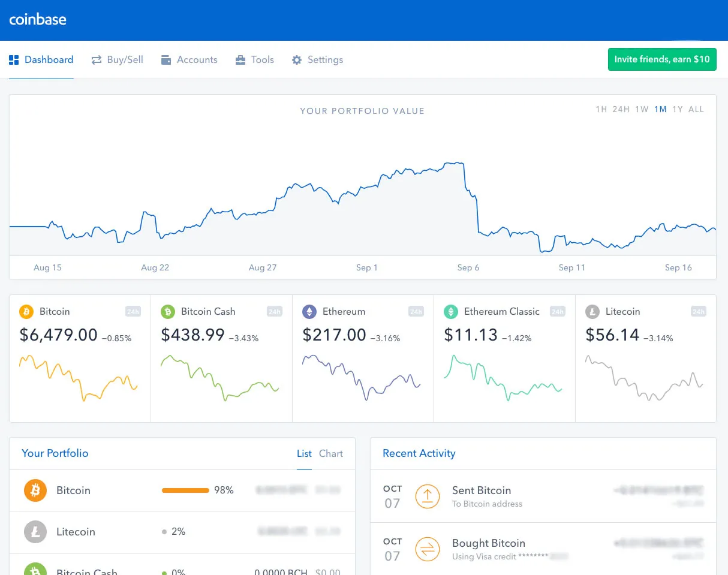Open the Bought Bitcoin activity entry
Screen dimensions: 728x575
click(x=543, y=549)
